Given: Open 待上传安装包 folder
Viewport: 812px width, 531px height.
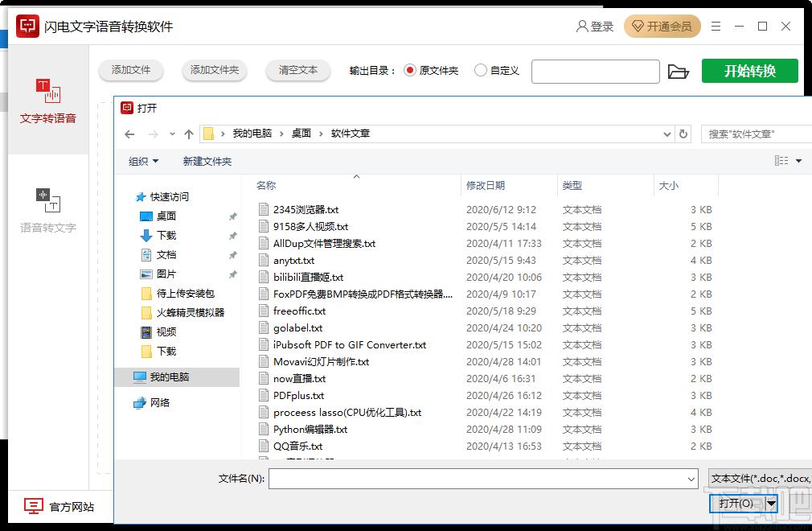Looking at the screenshot, I should tap(186, 293).
